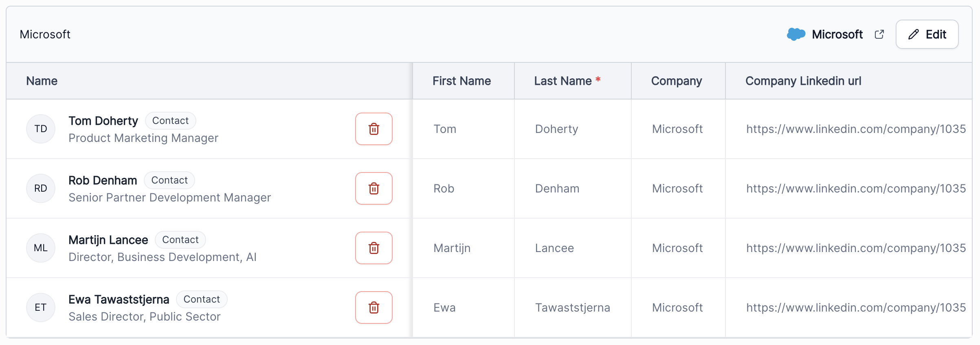Screen dimensions: 980x345
Task: Select Martijn Lancee's name
Action: tap(108, 240)
